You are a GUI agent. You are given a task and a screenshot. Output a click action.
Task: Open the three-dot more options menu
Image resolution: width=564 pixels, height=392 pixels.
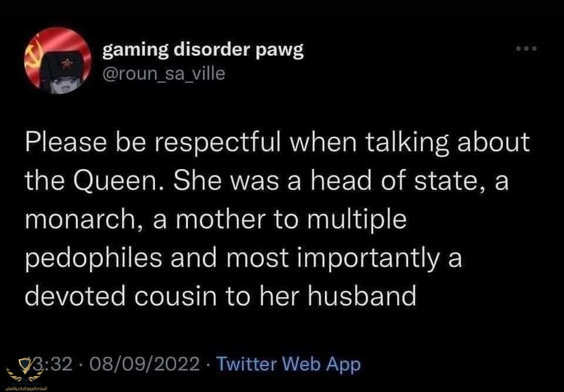tap(526, 49)
